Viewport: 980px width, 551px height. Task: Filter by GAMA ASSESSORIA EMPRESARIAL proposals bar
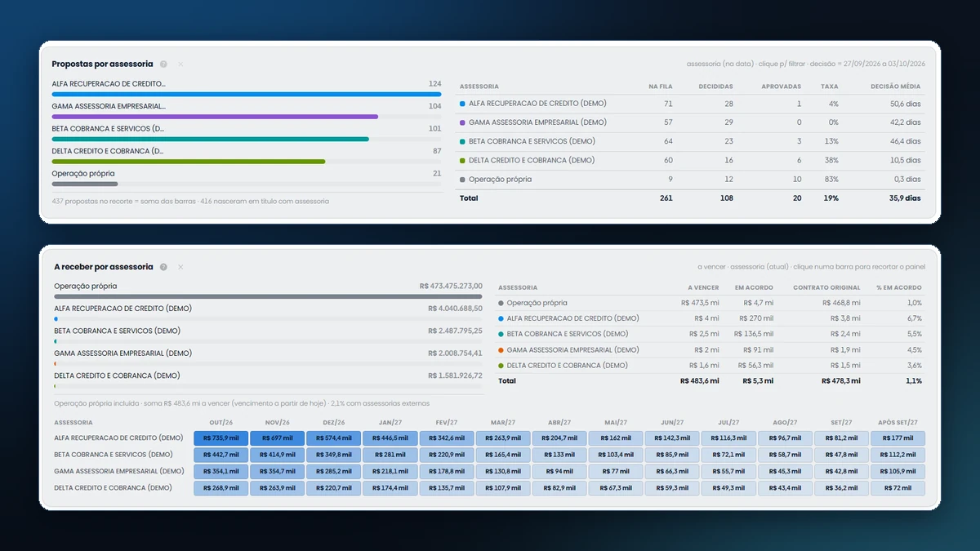[247, 110]
